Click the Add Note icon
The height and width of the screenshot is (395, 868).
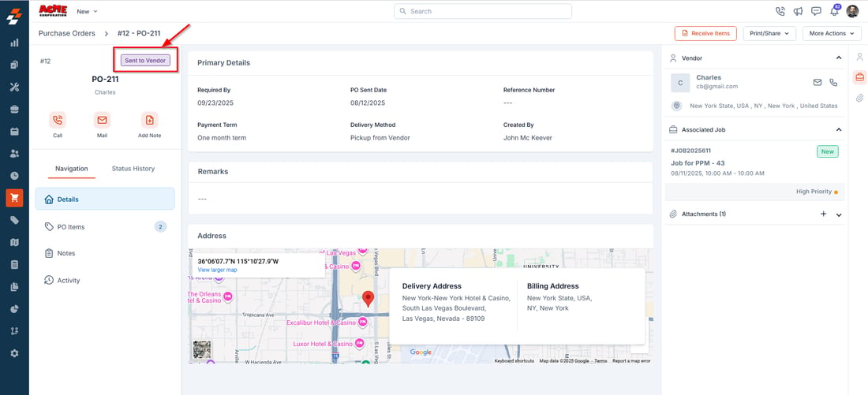pyautogui.click(x=149, y=120)
